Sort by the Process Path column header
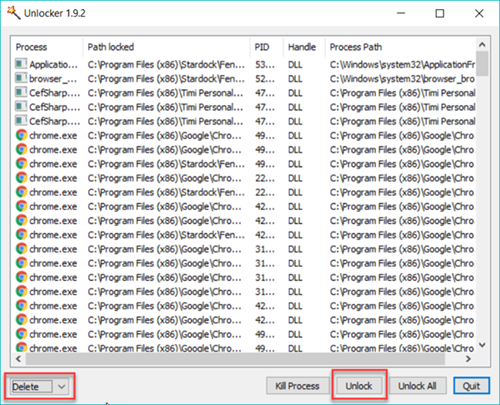 [x=400, y=47]
